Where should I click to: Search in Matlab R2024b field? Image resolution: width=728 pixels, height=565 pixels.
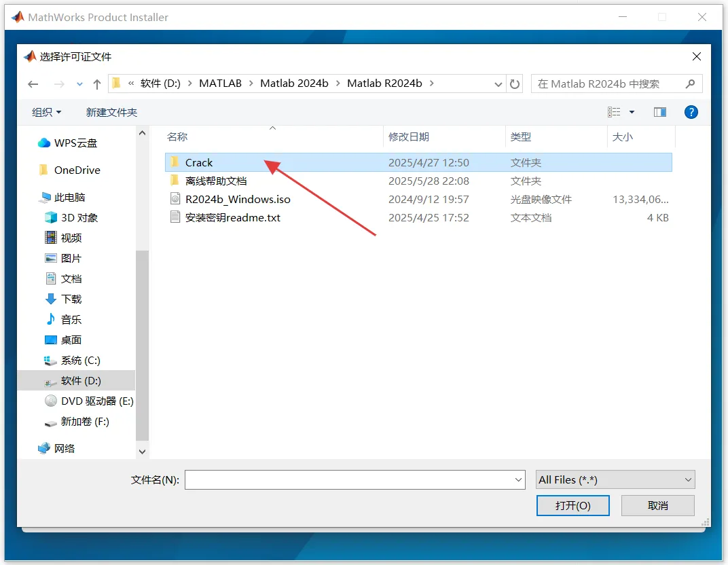(x=617, y=84)
